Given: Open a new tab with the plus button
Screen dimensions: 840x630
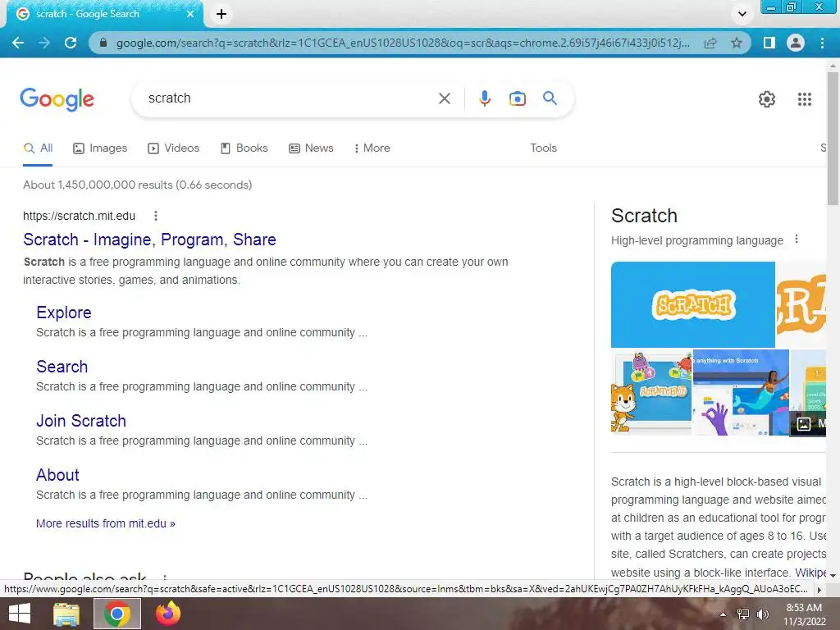Looking at the screenshot, I should point(221,14).
